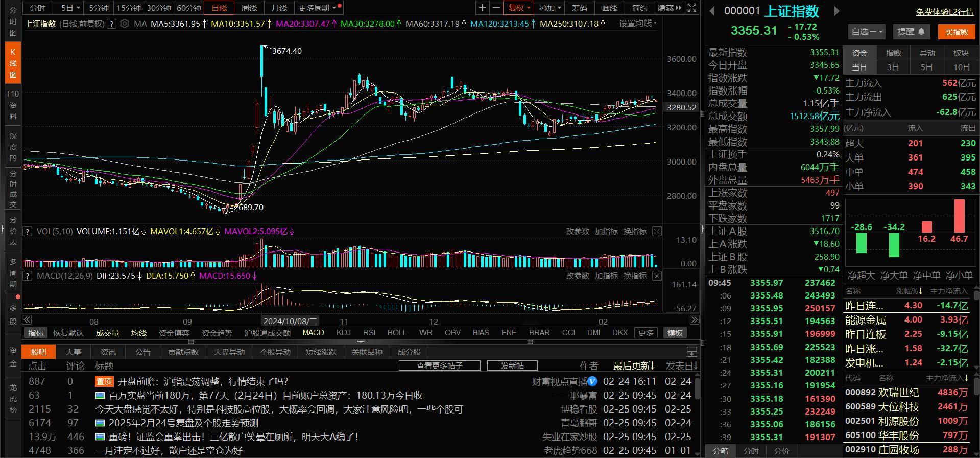Jump timeline right with double-arrow icon
The width and height of the screenshot is (980, 458).
pos(695,320)
